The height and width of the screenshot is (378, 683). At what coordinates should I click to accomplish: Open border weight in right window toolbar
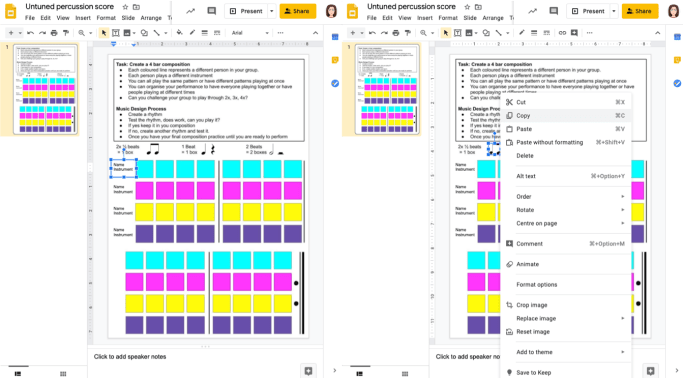(534, 33)
